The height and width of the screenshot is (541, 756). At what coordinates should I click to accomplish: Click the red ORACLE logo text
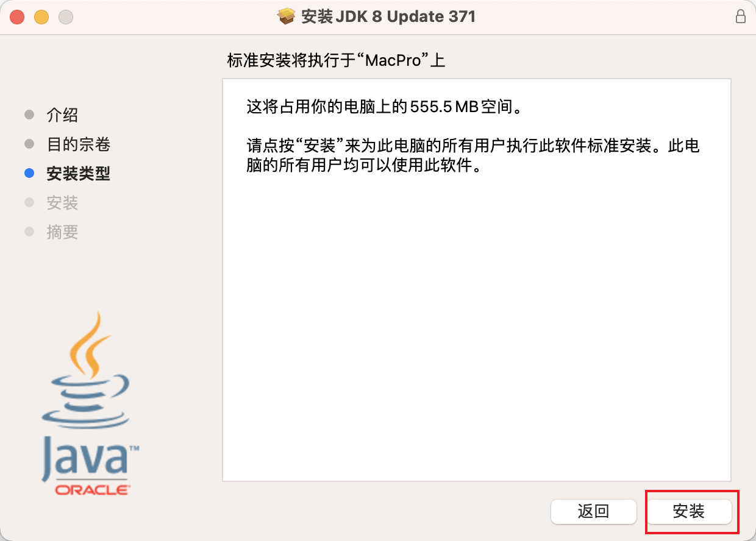pos(92,489)
